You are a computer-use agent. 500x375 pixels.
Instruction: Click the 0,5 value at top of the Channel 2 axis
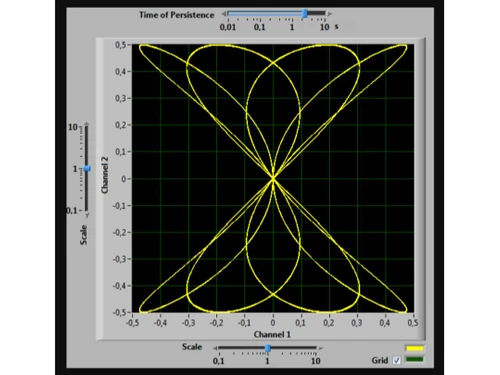click(x=120, y=45)
